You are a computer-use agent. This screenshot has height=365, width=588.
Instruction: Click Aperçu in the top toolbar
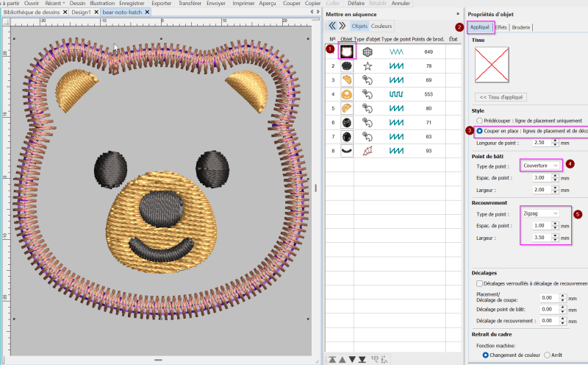click(268, 3)
